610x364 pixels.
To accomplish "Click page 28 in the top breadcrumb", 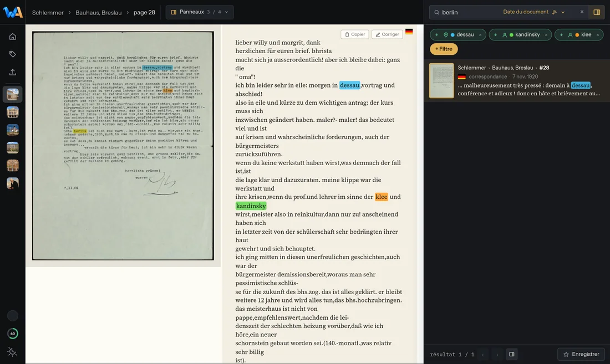I will tap(144, 12).
